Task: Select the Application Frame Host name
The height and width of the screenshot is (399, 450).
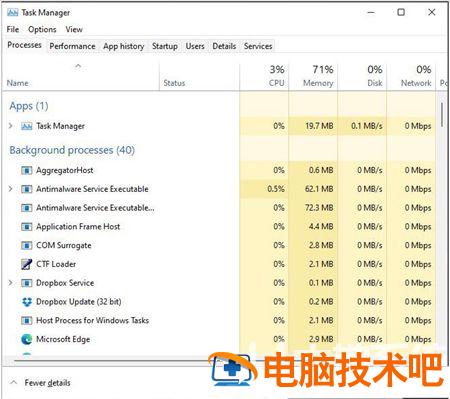Action: coord(78,227)
